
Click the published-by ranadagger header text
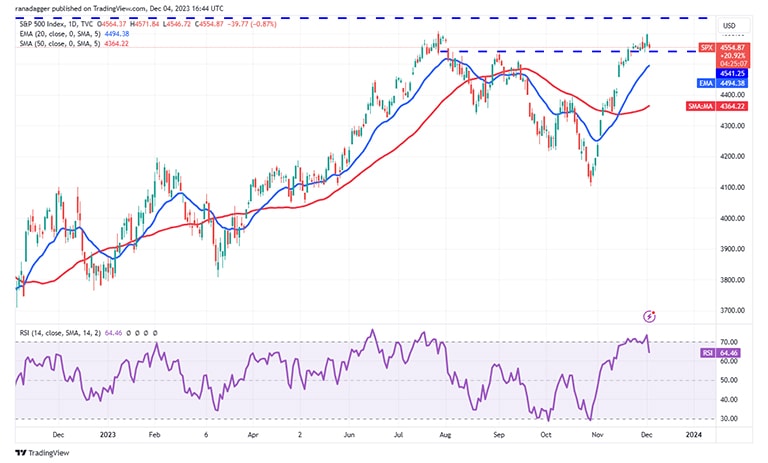tap(120, 8)
